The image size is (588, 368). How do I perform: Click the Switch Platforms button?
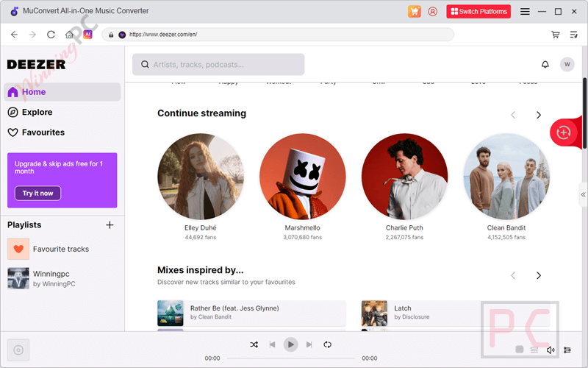click(x=478, y=11)
